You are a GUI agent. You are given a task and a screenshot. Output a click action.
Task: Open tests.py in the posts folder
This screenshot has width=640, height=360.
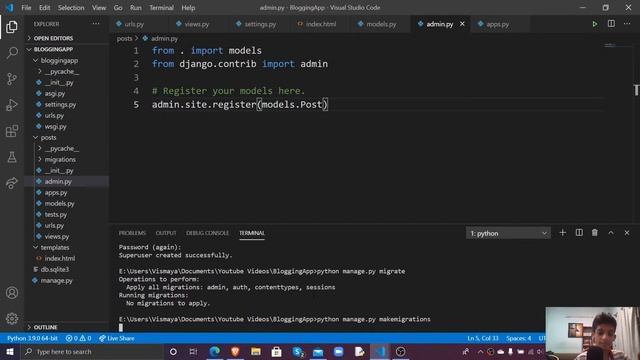click(56, 215)
